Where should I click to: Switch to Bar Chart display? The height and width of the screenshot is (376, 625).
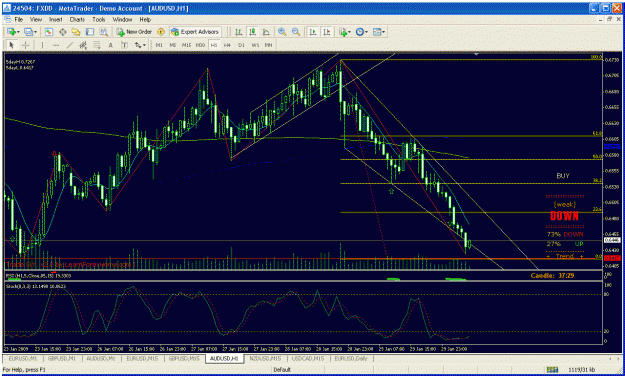[x=238, y=32]
